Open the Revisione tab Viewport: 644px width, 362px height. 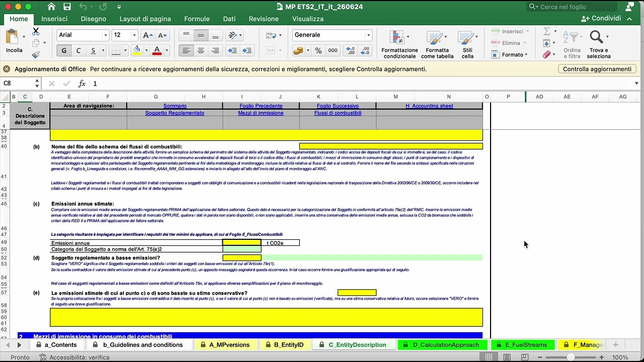click(264, 19)
